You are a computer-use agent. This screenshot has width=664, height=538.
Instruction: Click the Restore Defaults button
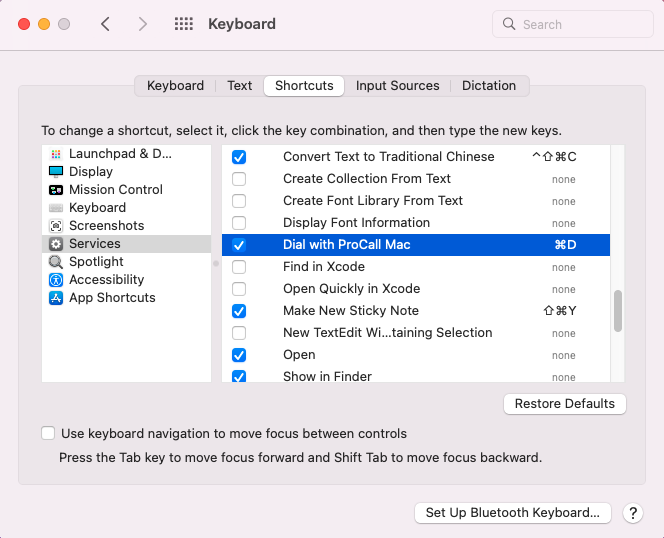(x=565, y=404)
